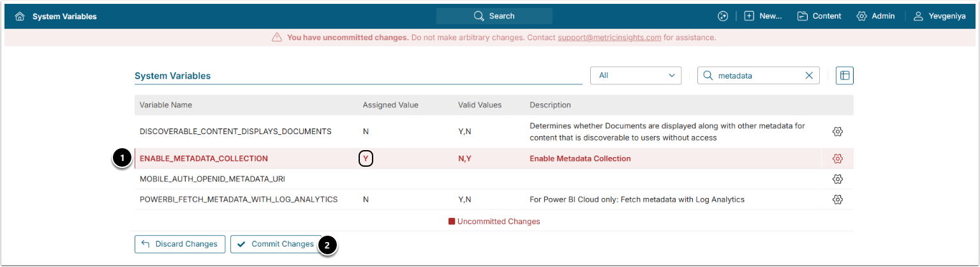Click the Commit Changes button
Image resolution: width=980 pixels, height=267 pixels.
click(x=276, y=244)
